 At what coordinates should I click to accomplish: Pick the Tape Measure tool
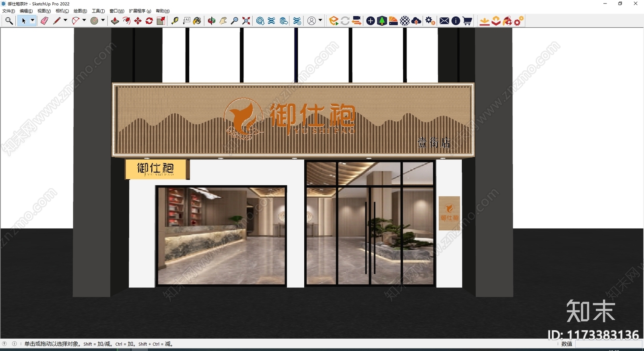[x=175, y=21]
